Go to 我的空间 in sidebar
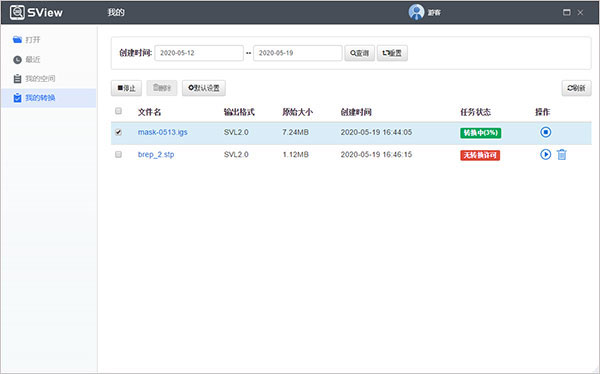 tap(49, 78)
